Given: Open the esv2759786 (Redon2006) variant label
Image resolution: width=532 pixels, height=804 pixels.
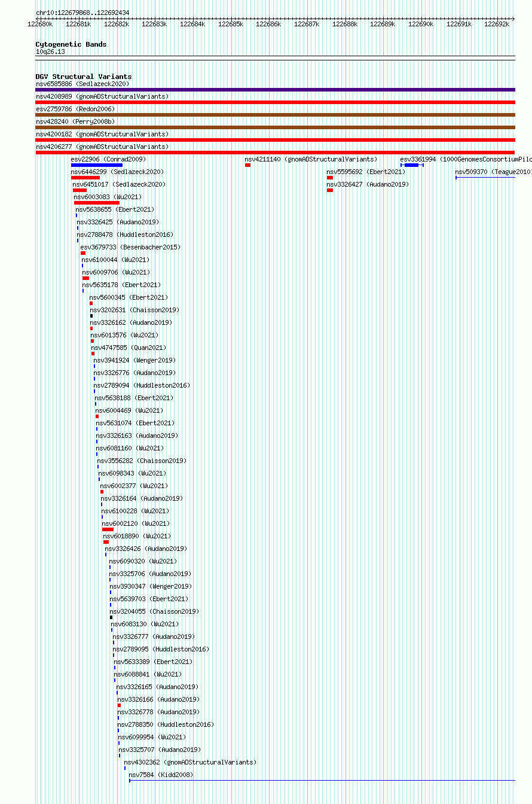Looking at the screenshot, I should (75, 109).
